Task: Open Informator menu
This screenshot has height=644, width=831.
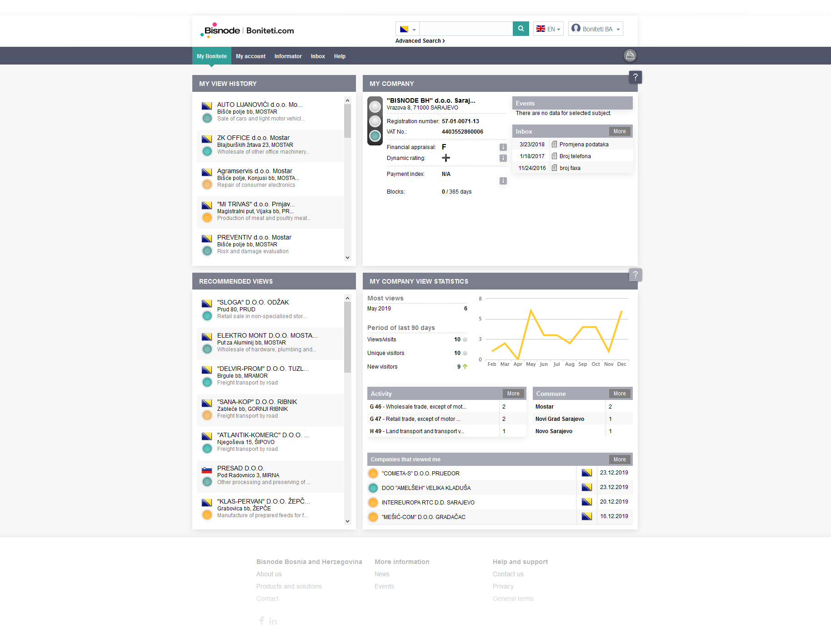Action: [288, 56]
